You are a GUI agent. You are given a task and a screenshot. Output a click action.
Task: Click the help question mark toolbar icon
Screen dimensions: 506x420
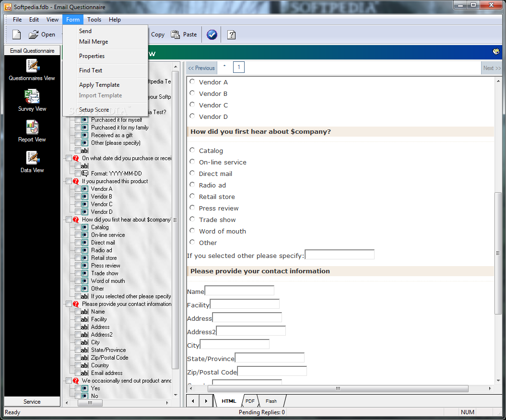(x=231, y=35)
